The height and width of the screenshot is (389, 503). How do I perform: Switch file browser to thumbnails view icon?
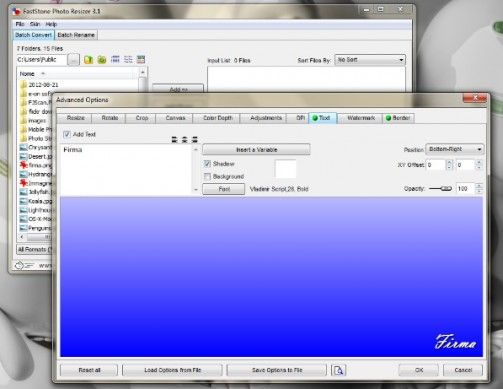[115, 59]
